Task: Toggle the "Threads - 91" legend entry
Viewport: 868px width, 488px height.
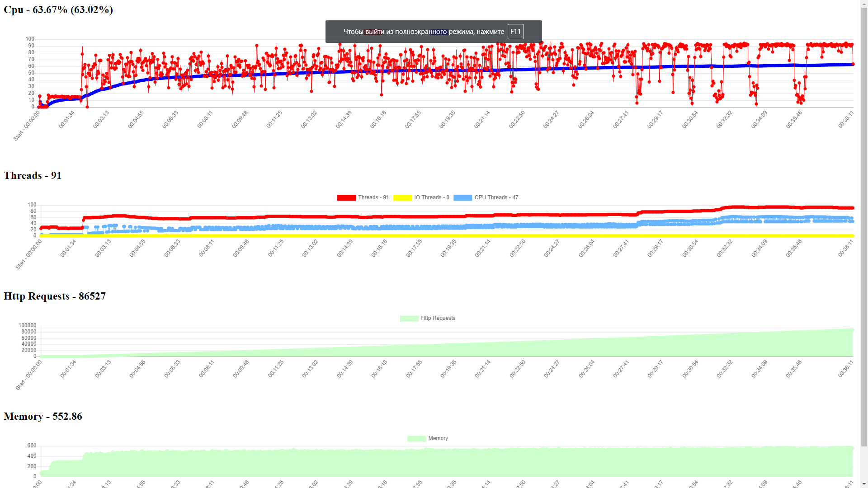Action: pos(373,197)
